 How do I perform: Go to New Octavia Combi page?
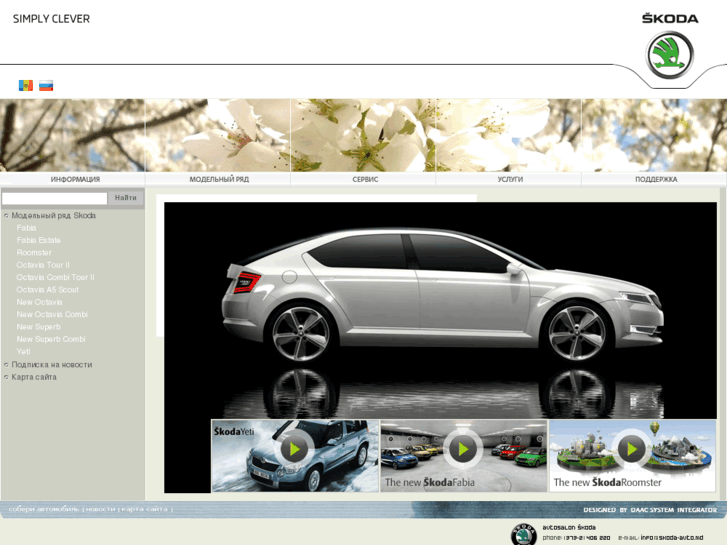52,314
